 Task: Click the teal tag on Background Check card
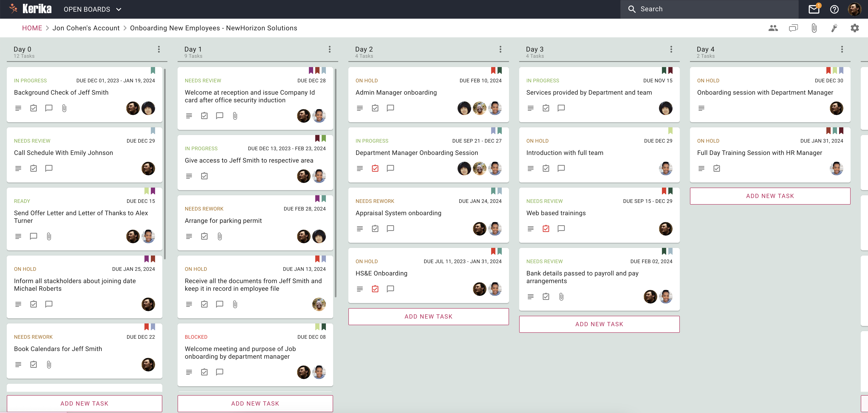pyautogui.click(x=153, y=70)
